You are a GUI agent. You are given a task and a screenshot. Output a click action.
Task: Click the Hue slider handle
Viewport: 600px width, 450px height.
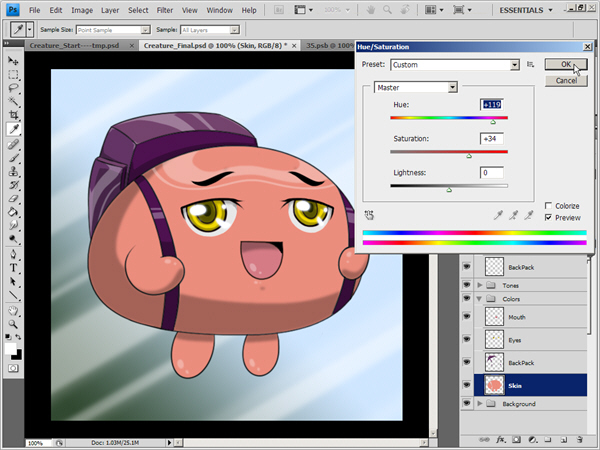(x=493, y=122)
